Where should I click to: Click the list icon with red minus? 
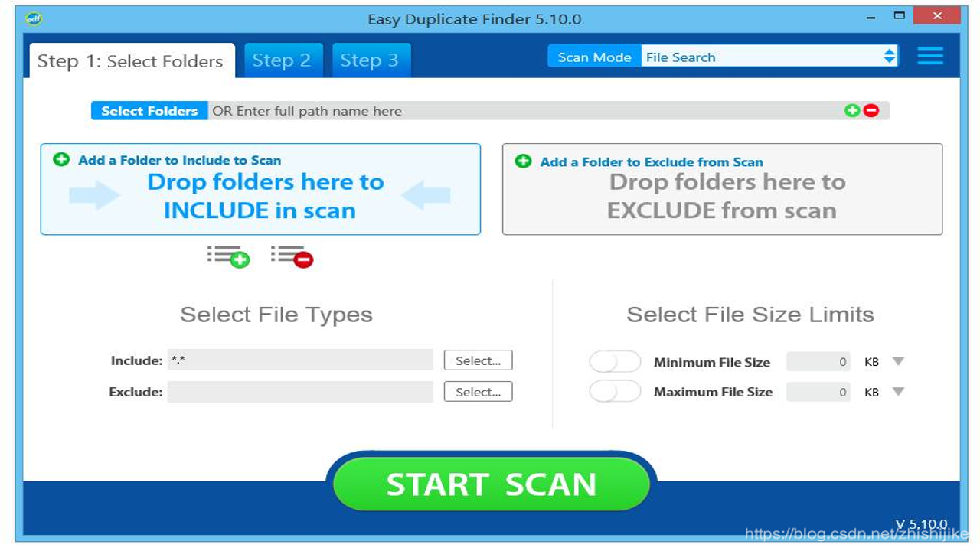point(292,256)
